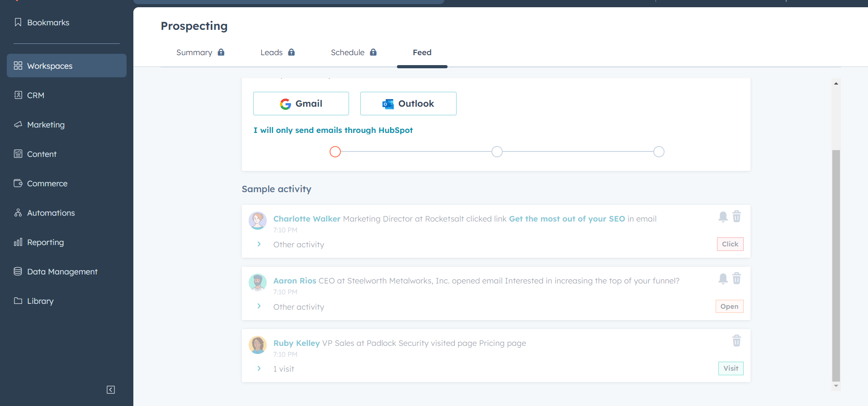Connect with the Outlook button

(408, 104)
